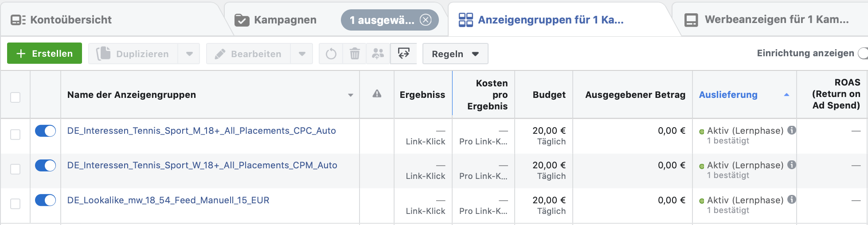This screenshot has width=868, height=225.
Task: Turn off DE_Interessen_Tennis_Sport_M ad set toggle
Action: (45, 131)
